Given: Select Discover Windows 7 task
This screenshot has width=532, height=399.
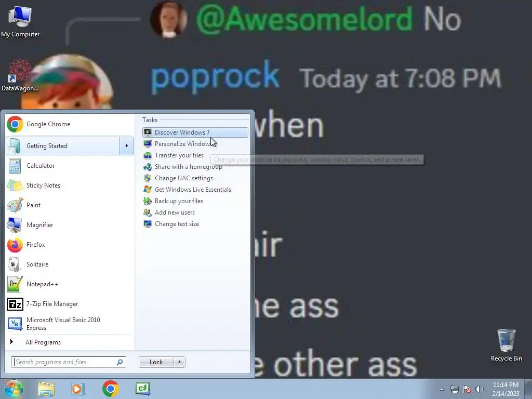Looking at the screenshot, I should [x=195, y=132].
